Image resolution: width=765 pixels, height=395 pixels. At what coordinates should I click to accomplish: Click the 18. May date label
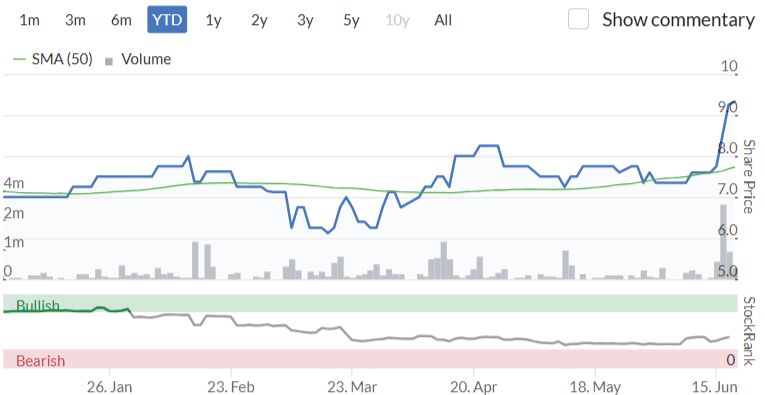pyautogui.click(x=595, y=387)
